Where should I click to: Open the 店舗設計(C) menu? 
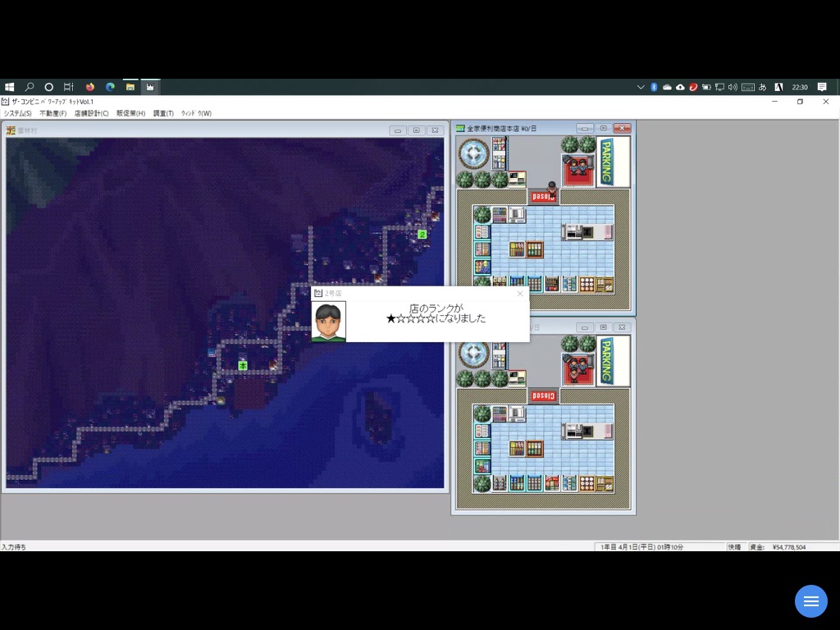pos(91,113)
